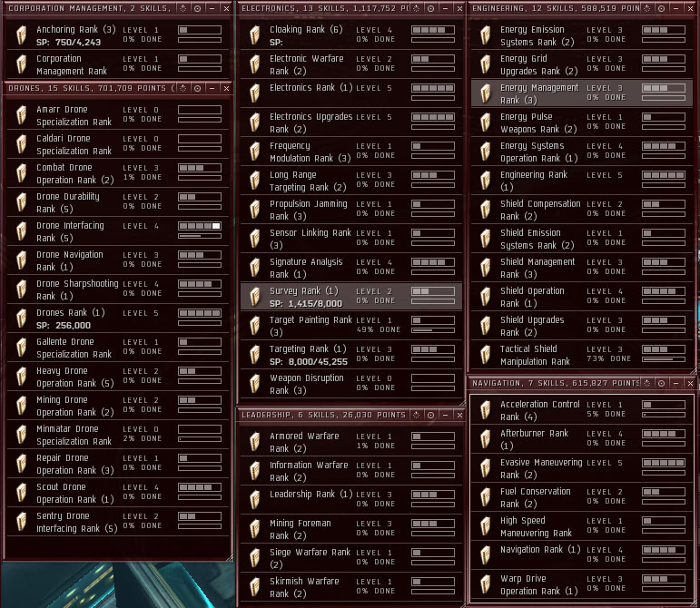Viewport: 700px width, 608px height.
Task: Click the Acceleration Control skillbook icon
Action: (x=485, y=410)
